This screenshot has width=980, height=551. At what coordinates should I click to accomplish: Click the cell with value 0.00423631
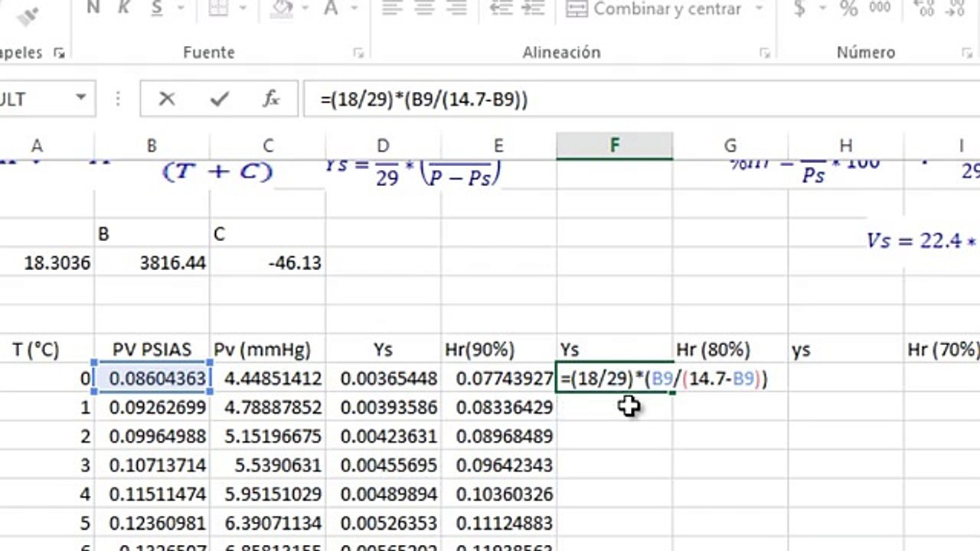[x=383, y=437]
